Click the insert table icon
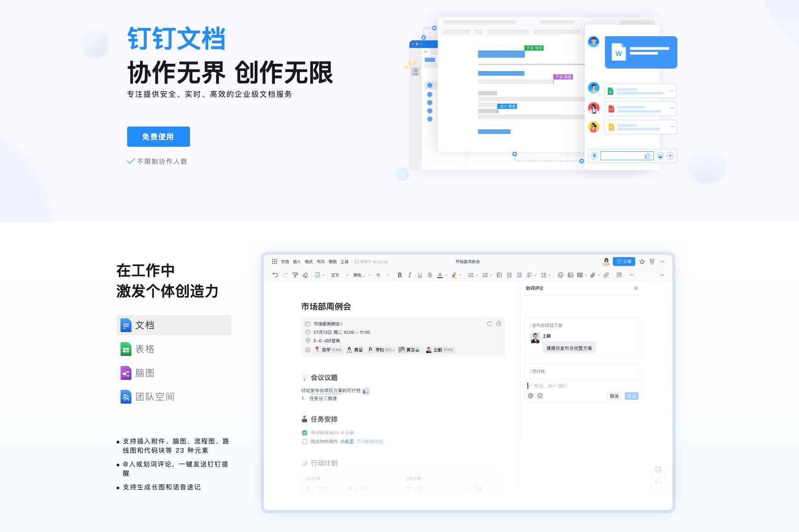This screenshot has width=799, height=532. [x=580, y=275]
